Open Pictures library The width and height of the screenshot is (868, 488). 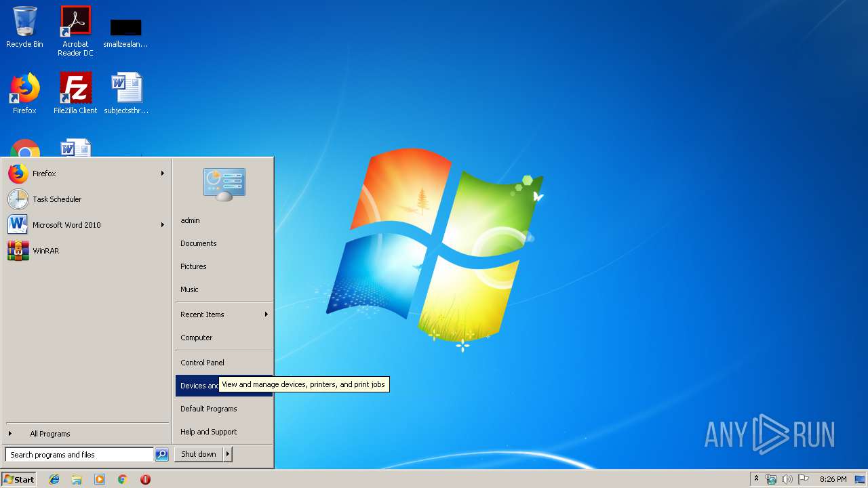coord(224,266)
